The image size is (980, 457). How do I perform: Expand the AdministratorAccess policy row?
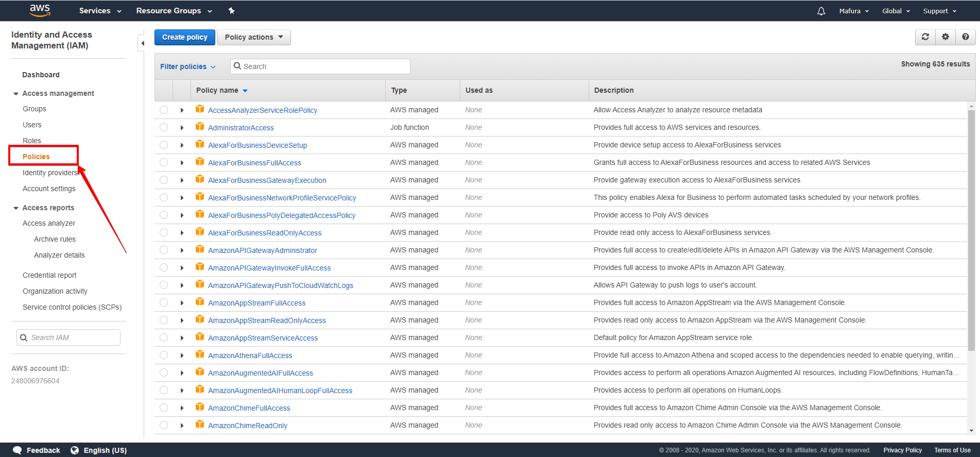(182, 128)
